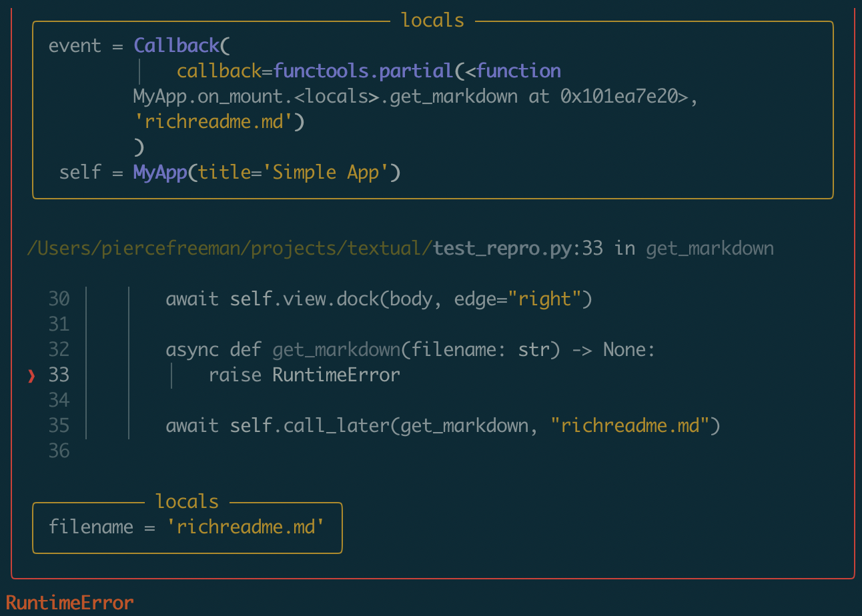Click the orange 'RuntimeError' at bottom
Screen dimensions: 862x616
coord(70,603)
